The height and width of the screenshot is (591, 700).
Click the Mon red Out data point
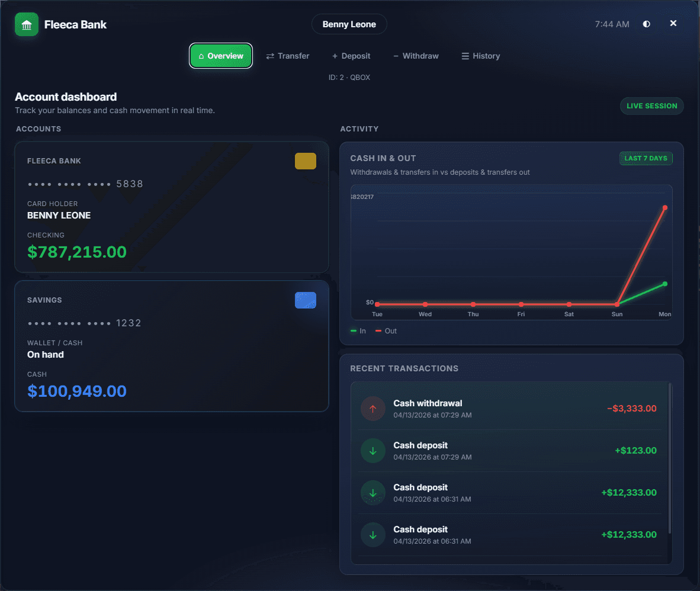coord(664,208)
